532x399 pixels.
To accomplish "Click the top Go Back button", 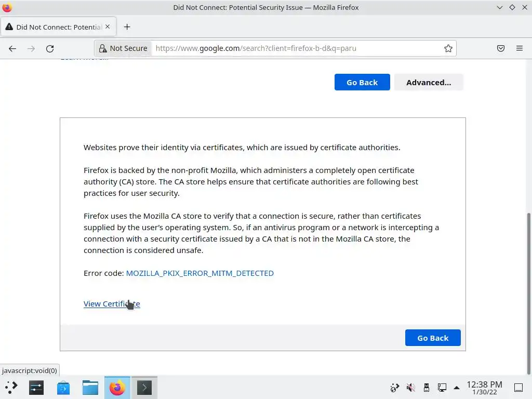I will coord(362,82).
